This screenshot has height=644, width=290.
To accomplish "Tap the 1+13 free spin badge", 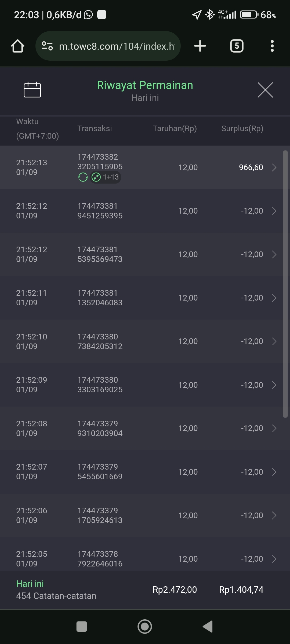I will pos(106,177).
